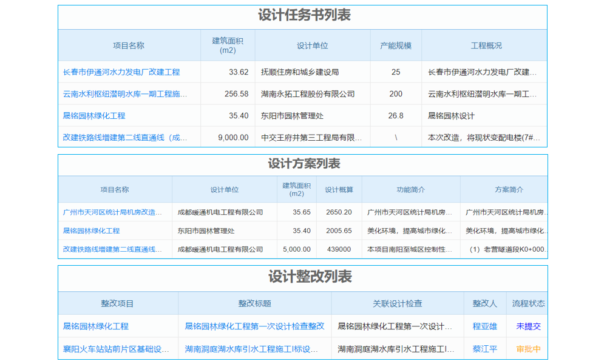The height and width of the screenshot is (364, 607).
Task: Open 晟铭园林绿化工程 rectification project
Action: point(95,326)
